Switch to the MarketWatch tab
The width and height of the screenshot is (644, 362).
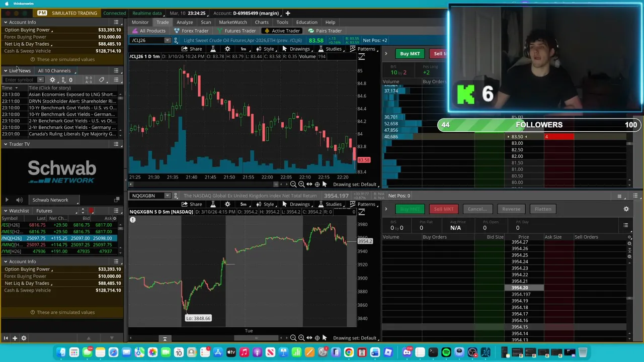point(233,22)
